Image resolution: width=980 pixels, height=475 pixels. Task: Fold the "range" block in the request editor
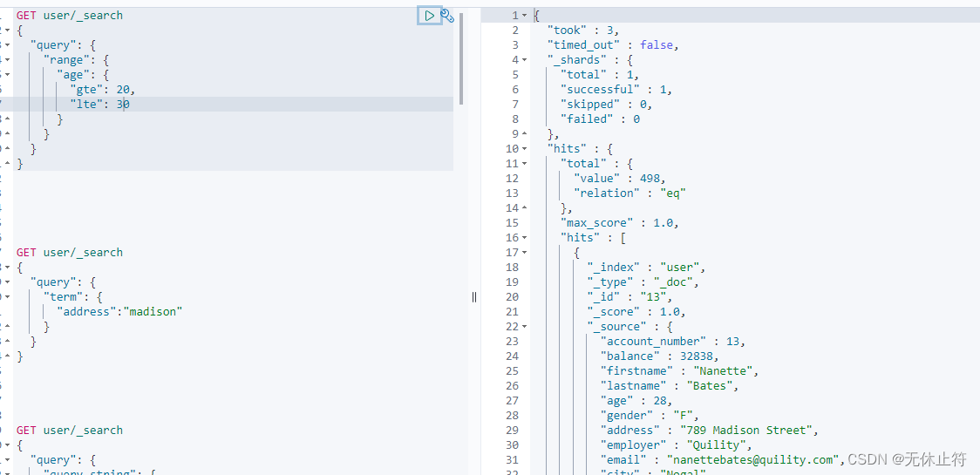(8, 60)
